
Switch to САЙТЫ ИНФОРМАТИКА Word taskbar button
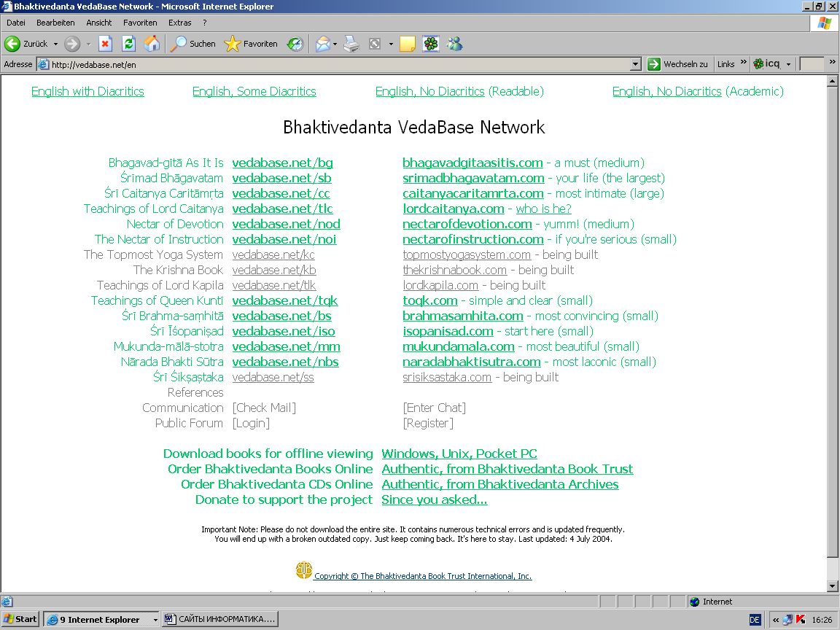219,619
